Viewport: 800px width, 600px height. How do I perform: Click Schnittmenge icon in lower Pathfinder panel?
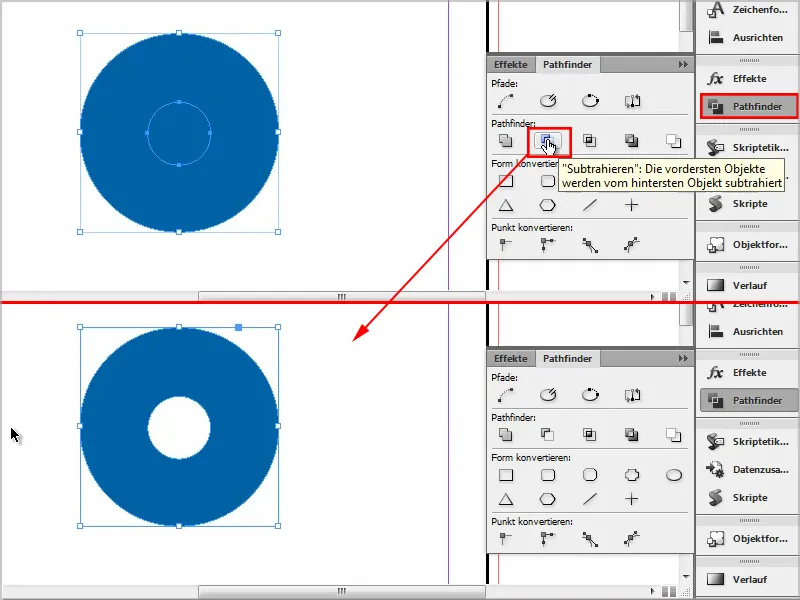click(x=590, y=435)
